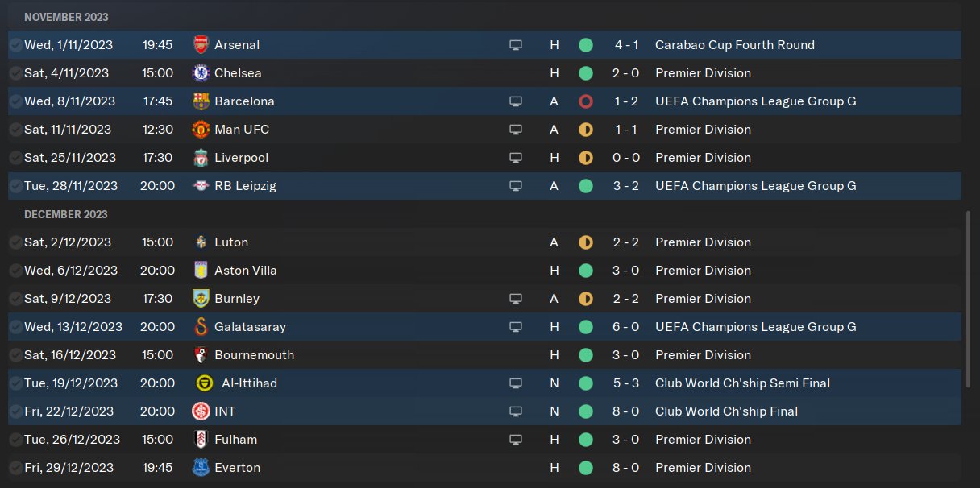Click the Barcelona club crest

point(201,101)
